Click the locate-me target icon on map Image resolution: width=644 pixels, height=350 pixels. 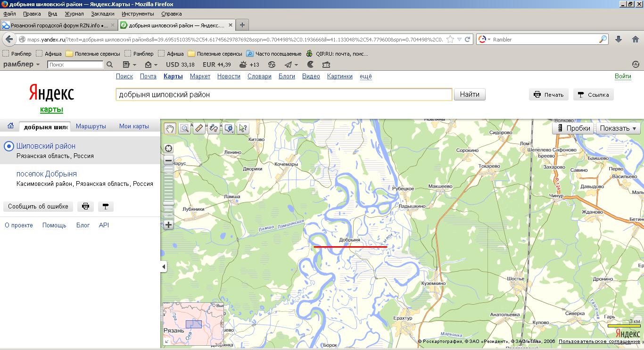point(168,149)
